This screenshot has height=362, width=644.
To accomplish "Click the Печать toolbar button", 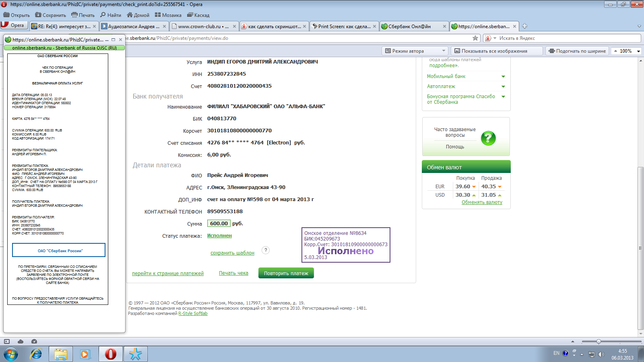I will point(83,15).
